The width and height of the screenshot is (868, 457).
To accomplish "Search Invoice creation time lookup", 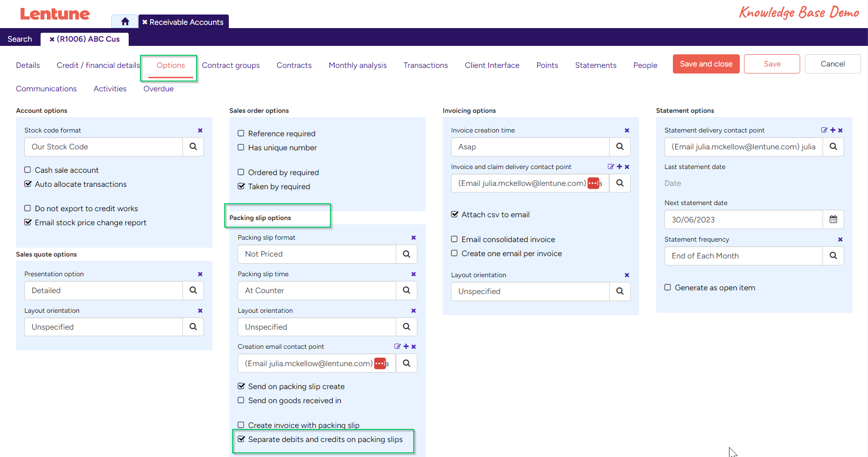I will (620, 147).
